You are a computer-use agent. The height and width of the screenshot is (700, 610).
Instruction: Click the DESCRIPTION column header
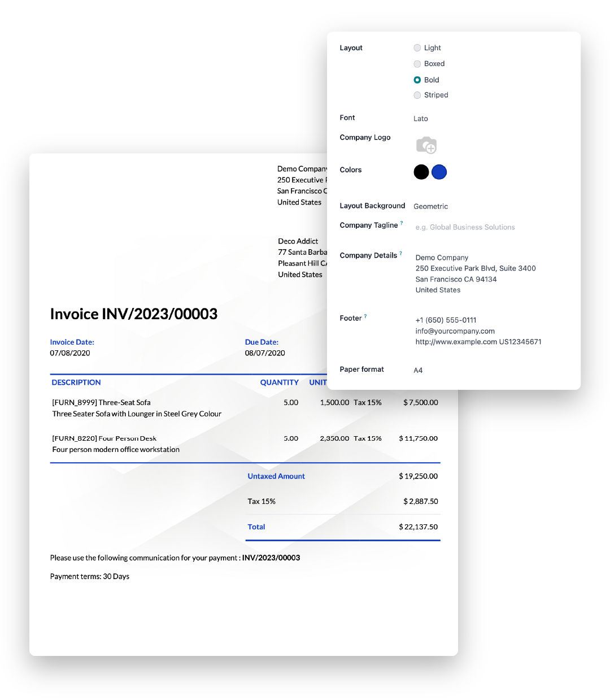[76, 382]
